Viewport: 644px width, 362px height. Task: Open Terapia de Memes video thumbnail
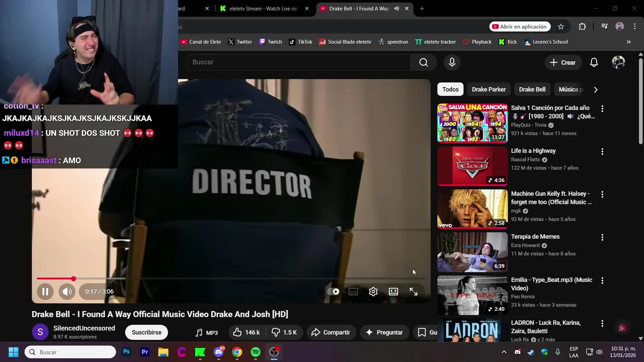click(x=472, y=252)
